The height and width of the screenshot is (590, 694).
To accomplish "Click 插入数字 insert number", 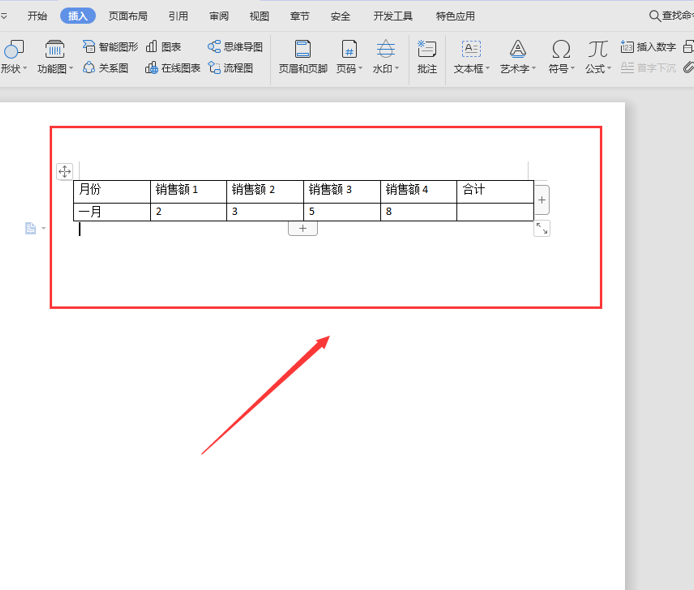I will click(648, 46).
